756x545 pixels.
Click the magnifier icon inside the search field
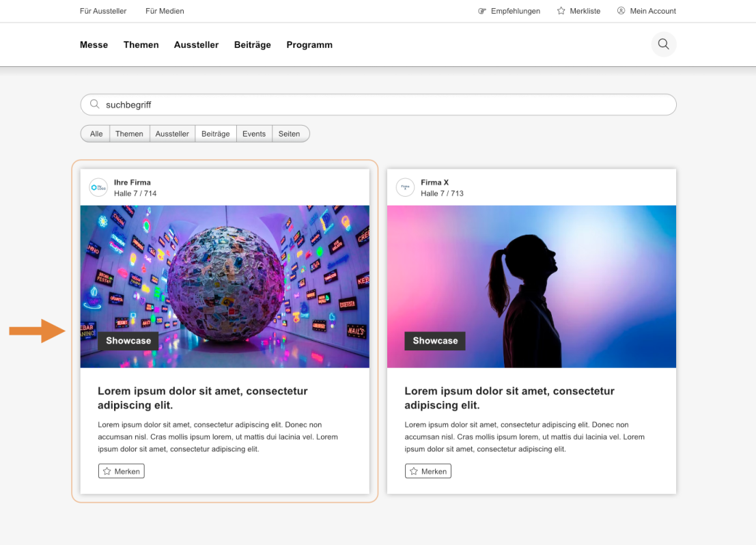[95, 103]
